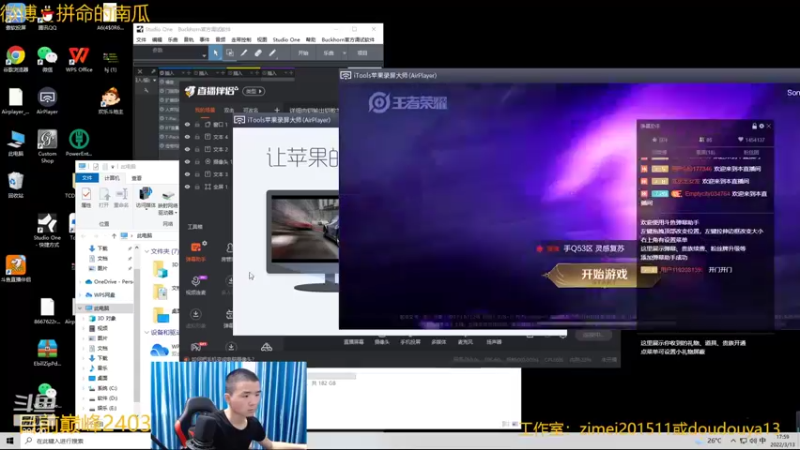800x450 pixels.
Task: Toggle visibility eye for 文本 4 source
Action: tap(187, 137)
